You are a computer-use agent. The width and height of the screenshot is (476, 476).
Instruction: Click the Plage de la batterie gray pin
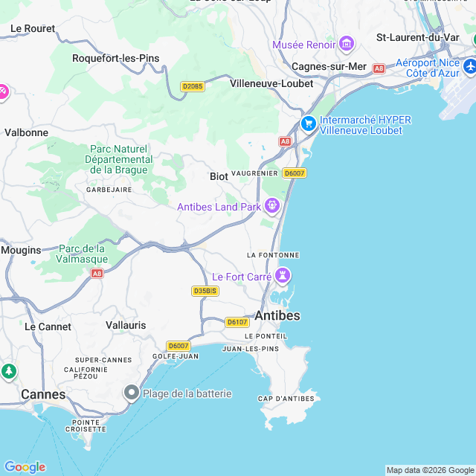tap(132, 393)
